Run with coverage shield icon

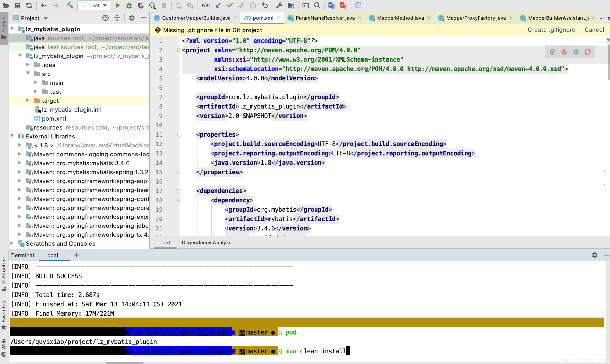pyautogui.click(x=141, y=5)
